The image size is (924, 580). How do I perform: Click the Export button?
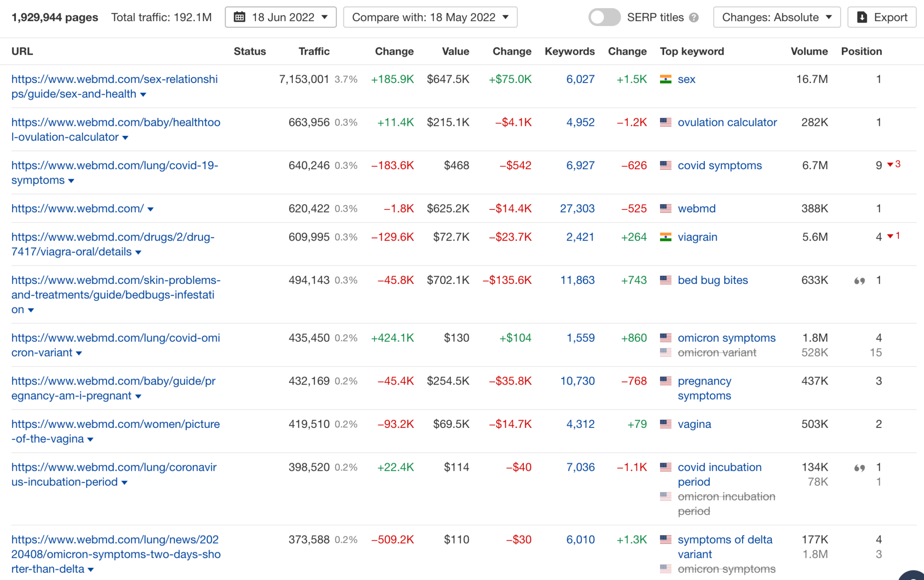pos(882,17)
